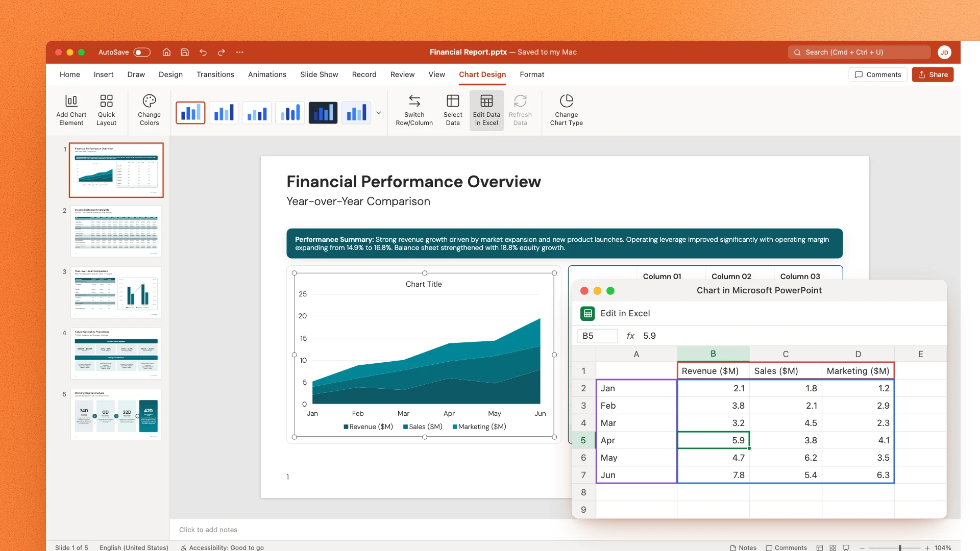Click Switch Row/Column

pyautogui.click(x=414, y=110)
